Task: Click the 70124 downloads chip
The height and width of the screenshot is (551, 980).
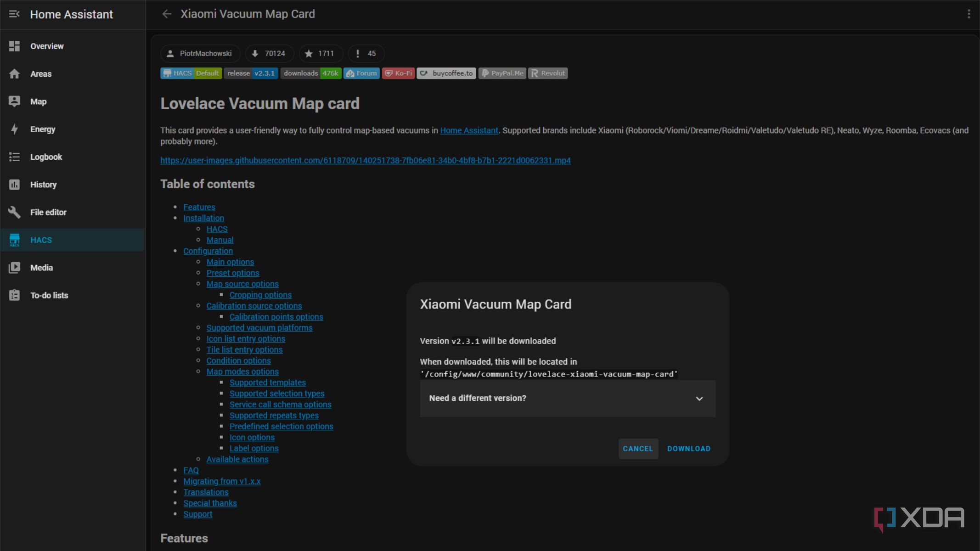Action: coord(270,54)
